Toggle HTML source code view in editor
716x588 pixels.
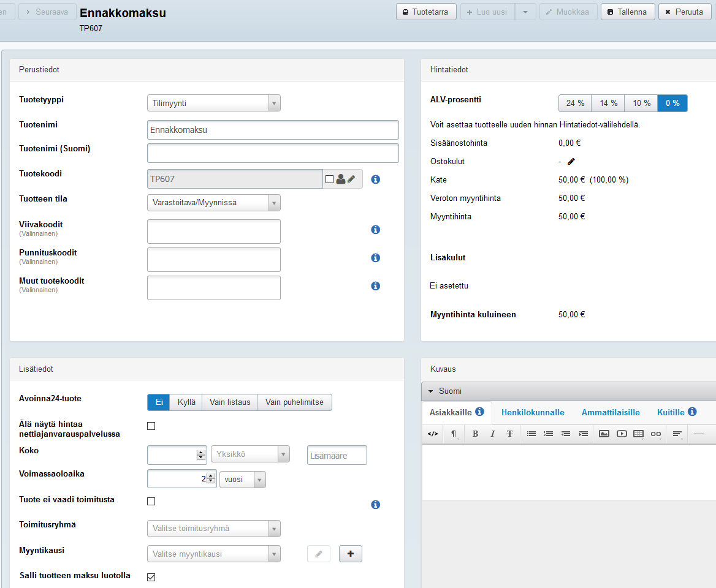pos(433,434)
